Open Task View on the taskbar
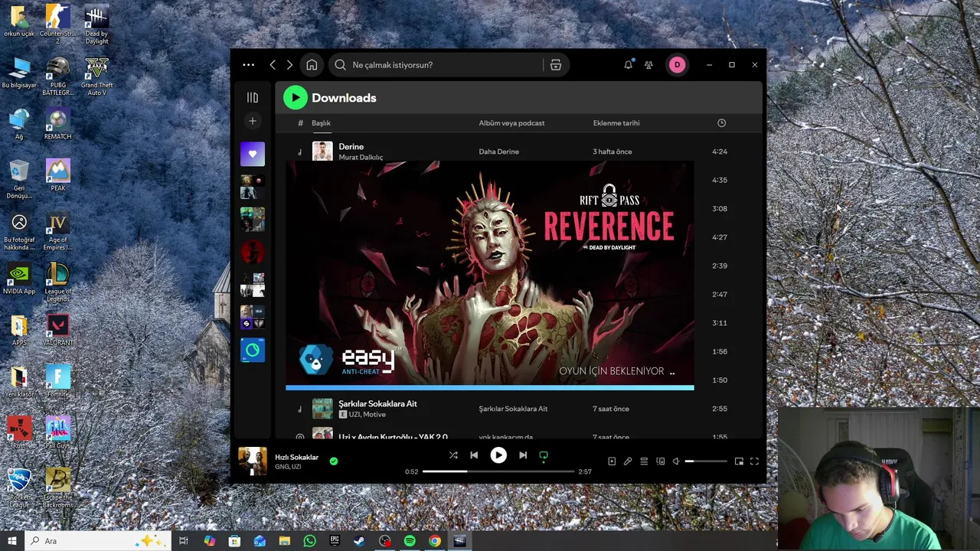 point(184,541)
